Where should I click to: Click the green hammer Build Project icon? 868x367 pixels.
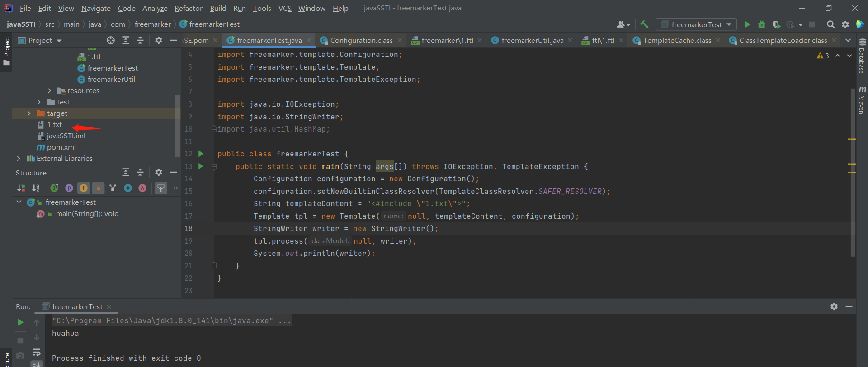coord(644,24)
